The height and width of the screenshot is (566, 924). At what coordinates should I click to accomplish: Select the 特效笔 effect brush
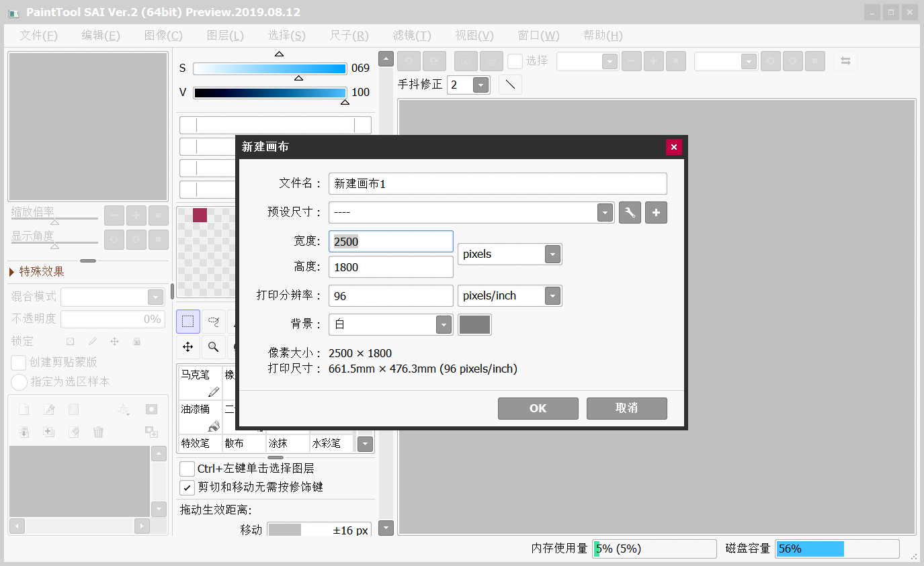point(200,443)
